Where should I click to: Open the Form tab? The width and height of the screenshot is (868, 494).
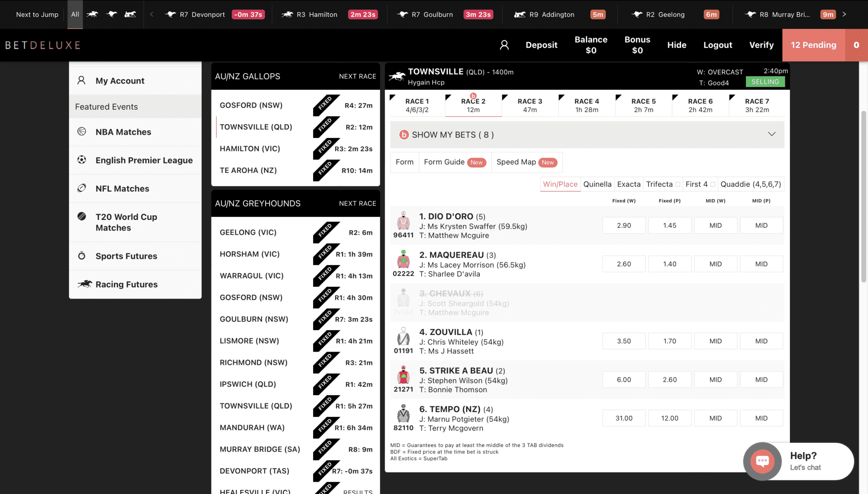404,162
